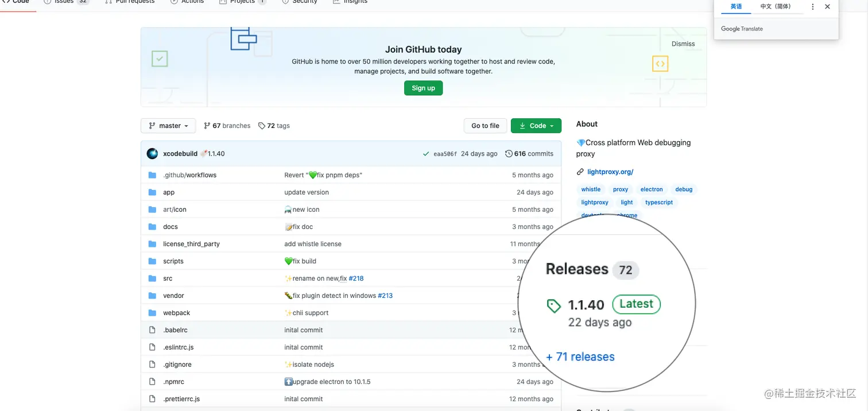Screen dimensions: 868x411
Task: Open the .babelrc file name
Action: pyautogui.click(x=175, y=330)
